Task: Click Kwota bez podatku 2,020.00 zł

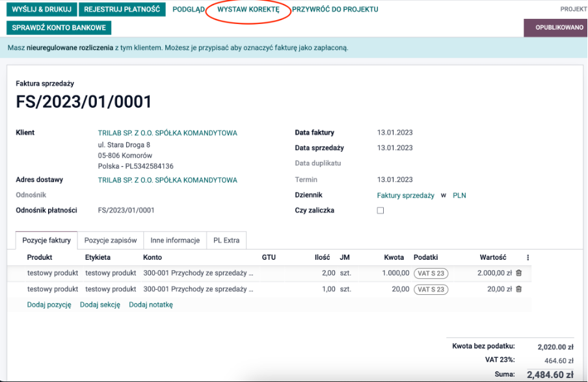Action: coord(555,347)
